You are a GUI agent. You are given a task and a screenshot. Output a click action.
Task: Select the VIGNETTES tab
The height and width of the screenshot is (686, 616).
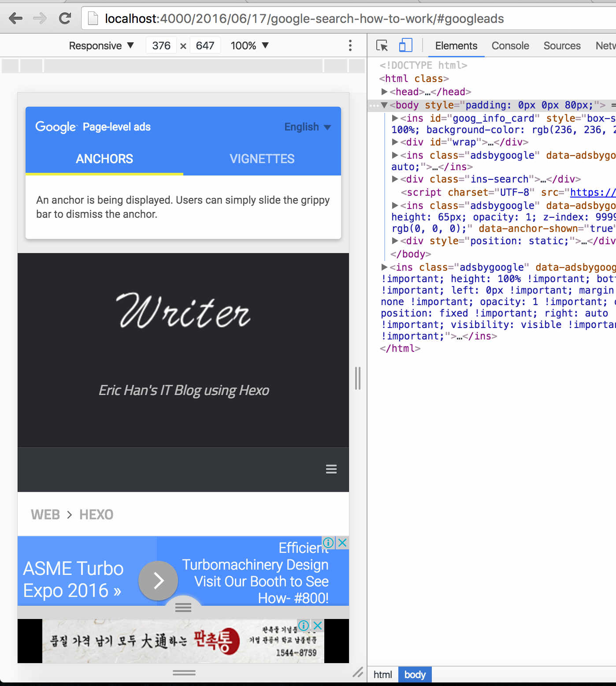point(262,159)
